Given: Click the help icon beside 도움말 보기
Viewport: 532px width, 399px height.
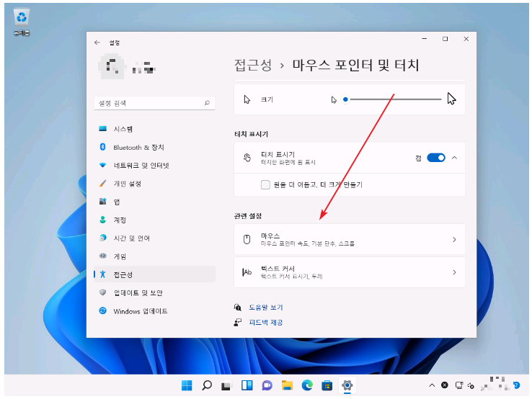Looking at the screenshot, I should [x=237, y=307].
